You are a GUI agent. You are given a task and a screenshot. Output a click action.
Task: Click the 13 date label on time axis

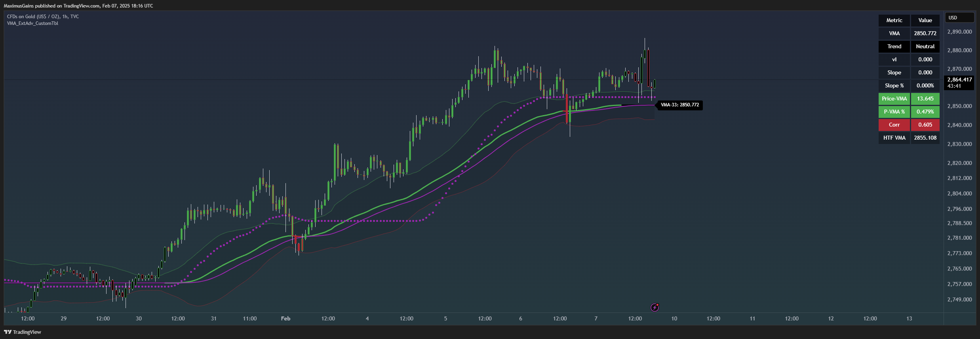coord(909,318)
